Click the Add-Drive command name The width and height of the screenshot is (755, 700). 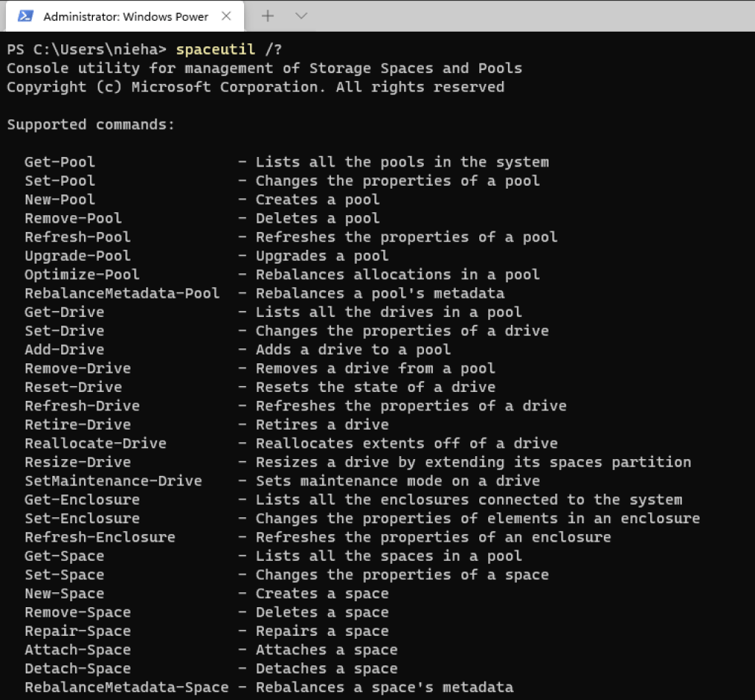coord(64,349)
